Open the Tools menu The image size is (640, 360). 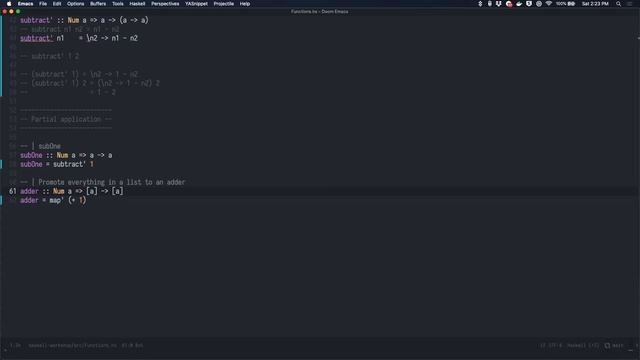click(x=118, y=4)
